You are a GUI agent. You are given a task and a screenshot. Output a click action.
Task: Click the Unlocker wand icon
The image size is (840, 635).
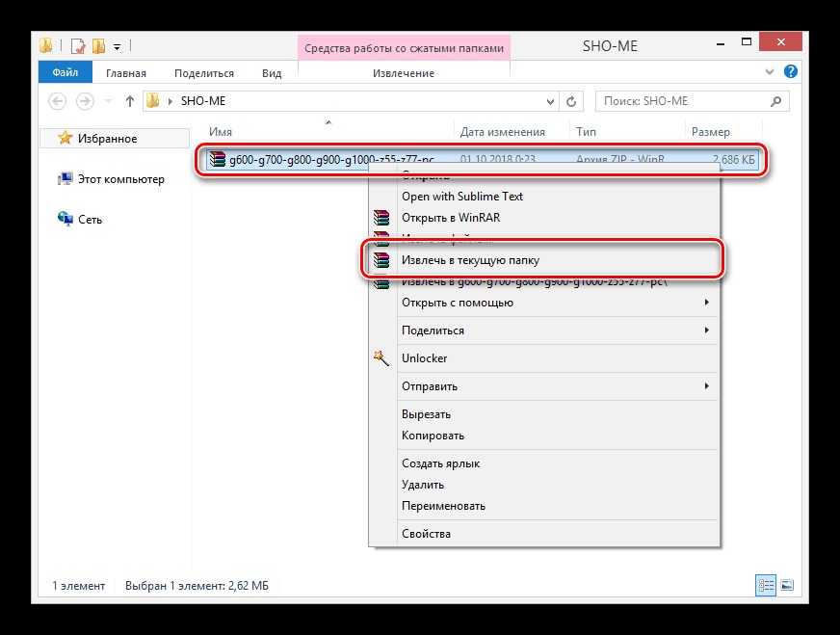pyautogui.click(x=381, y=358)
